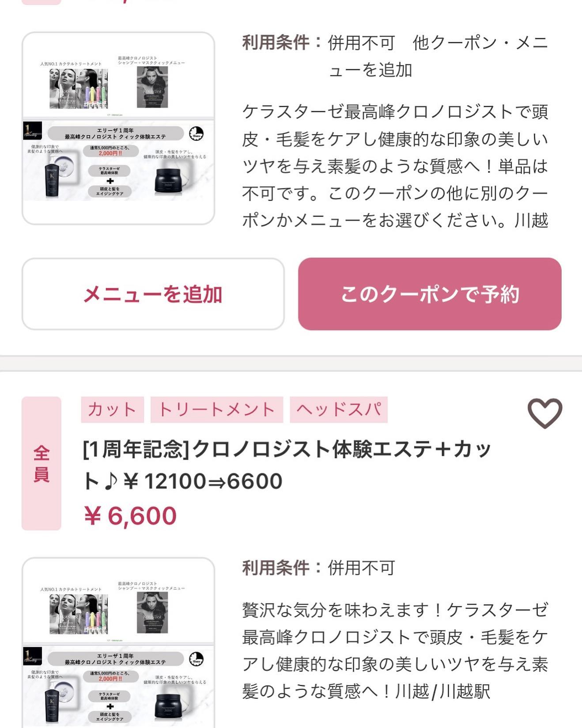The image size is (582, 728).
Task: Tap anniversary badge icon in second thumbnail
Action: point(32,656)
